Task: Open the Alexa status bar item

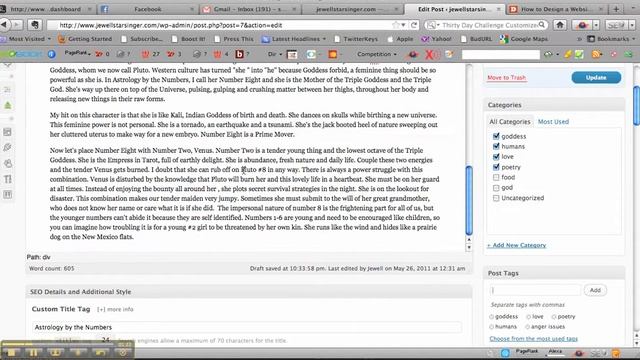Action: click(x=555, y=351)
